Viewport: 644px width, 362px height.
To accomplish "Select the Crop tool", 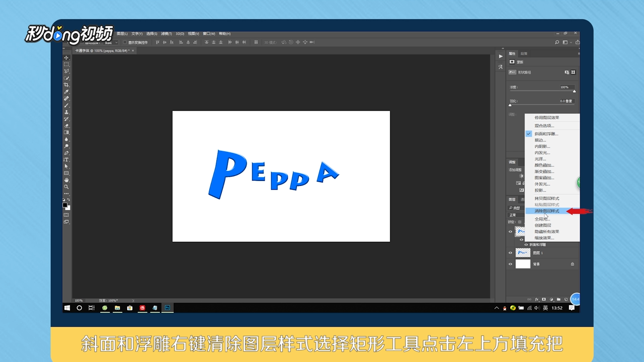I will coord(66,85).
